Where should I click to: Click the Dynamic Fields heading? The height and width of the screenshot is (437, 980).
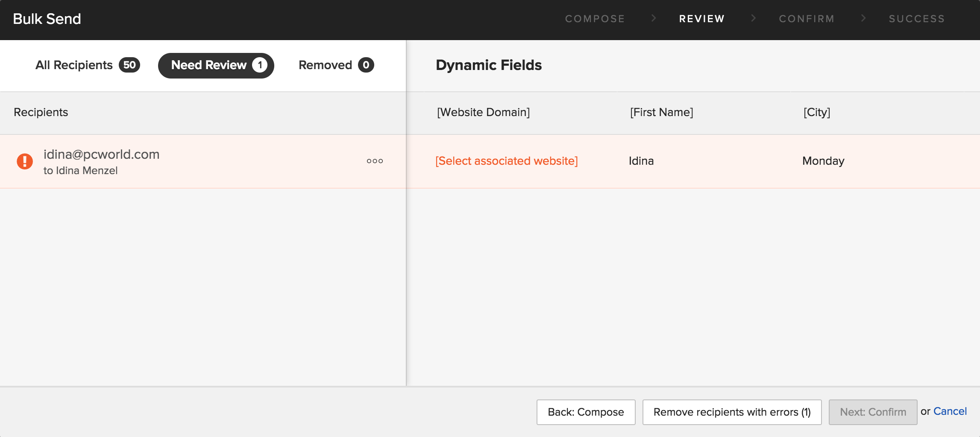point(489,65)
